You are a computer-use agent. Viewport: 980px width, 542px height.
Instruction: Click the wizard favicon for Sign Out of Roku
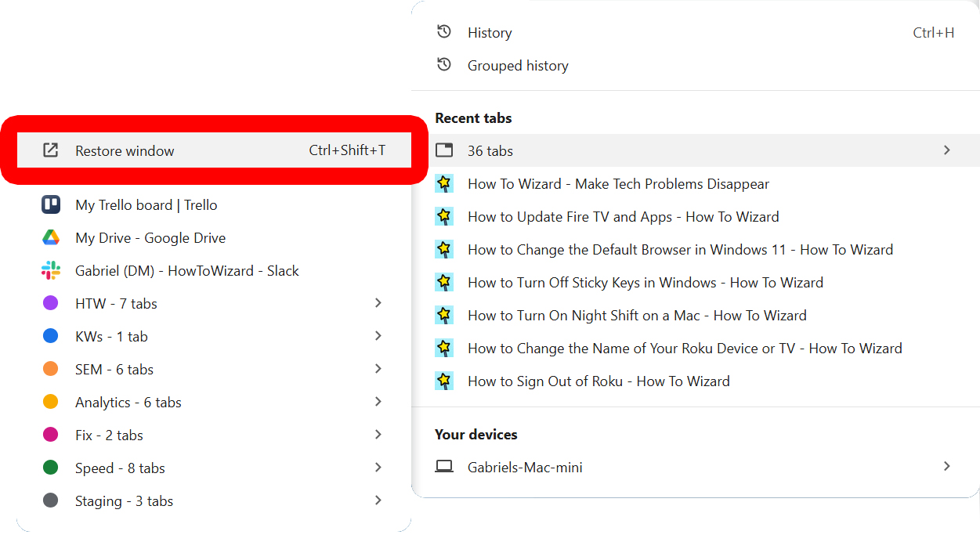pyautogui.click(x=444, y=381)
